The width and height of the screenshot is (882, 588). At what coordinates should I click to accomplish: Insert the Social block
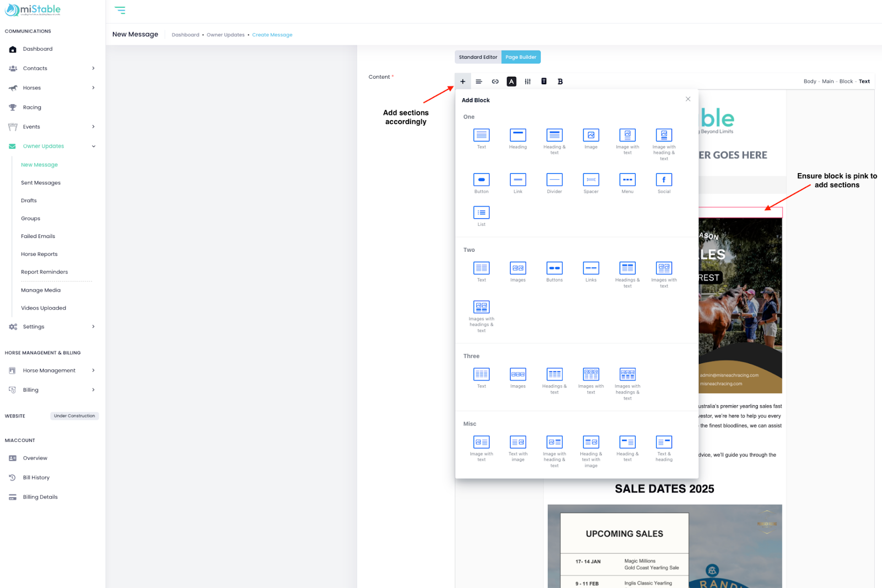664,180
